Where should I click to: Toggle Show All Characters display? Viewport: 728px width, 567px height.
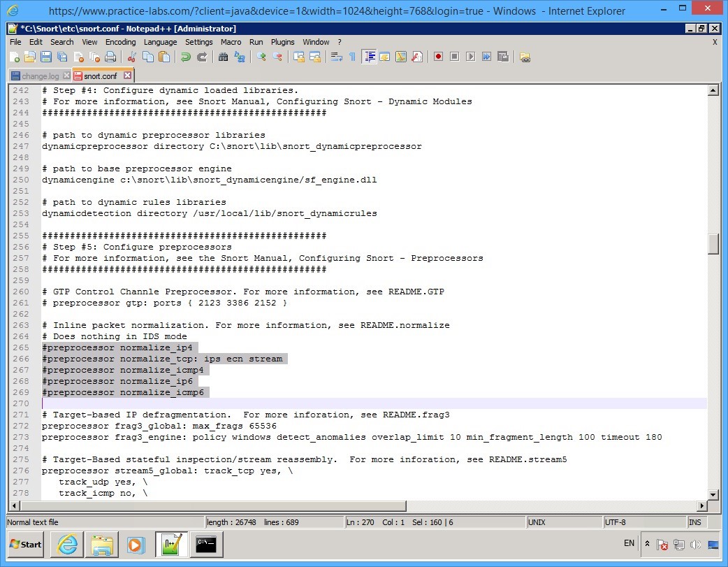(351, 57)
